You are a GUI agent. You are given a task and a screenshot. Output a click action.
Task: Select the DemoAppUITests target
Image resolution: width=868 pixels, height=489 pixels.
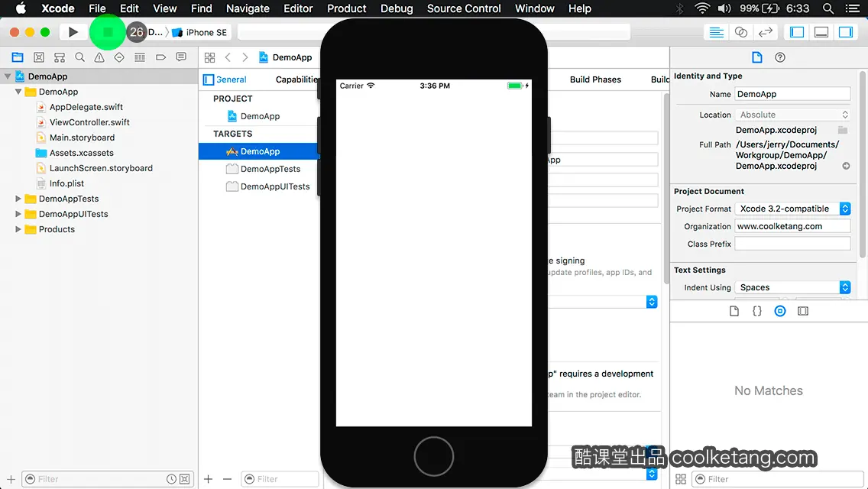click(274, 186)
